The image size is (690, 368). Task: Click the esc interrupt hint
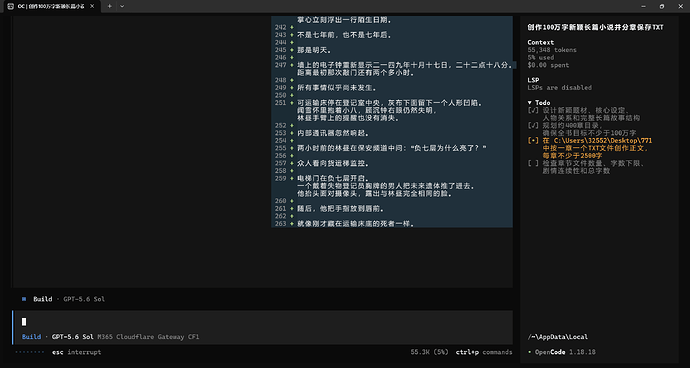pyautogui.click(x=77, y=352)
